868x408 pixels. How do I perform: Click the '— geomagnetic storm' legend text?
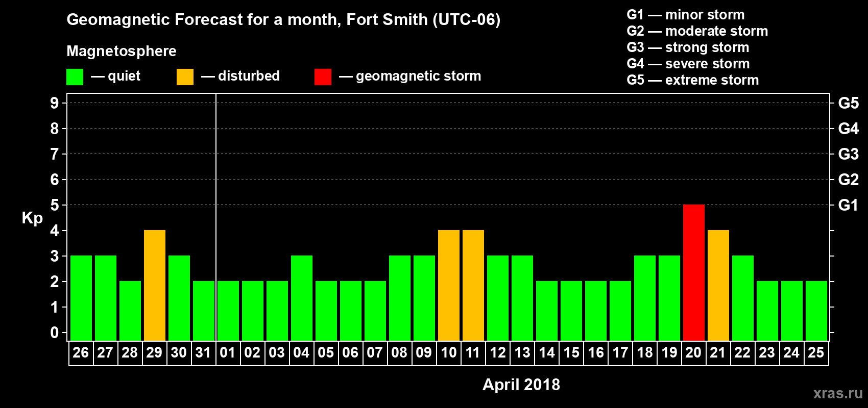(x=410, y=76)
